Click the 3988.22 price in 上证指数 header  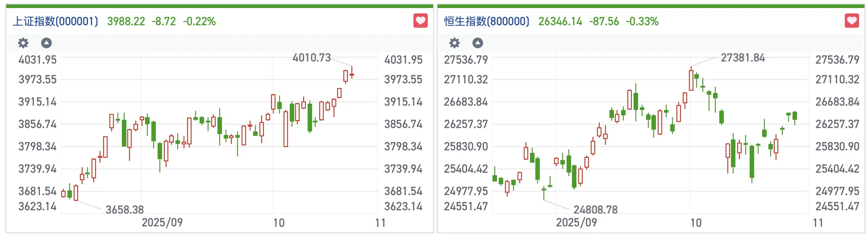coord(126,21)
